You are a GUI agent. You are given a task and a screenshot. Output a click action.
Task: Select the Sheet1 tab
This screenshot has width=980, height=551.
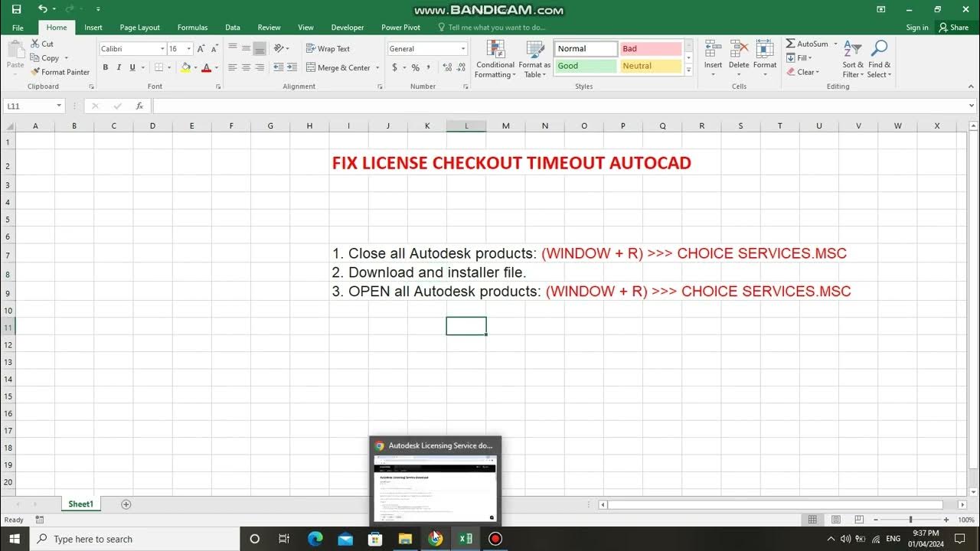(x=80, y=504)
